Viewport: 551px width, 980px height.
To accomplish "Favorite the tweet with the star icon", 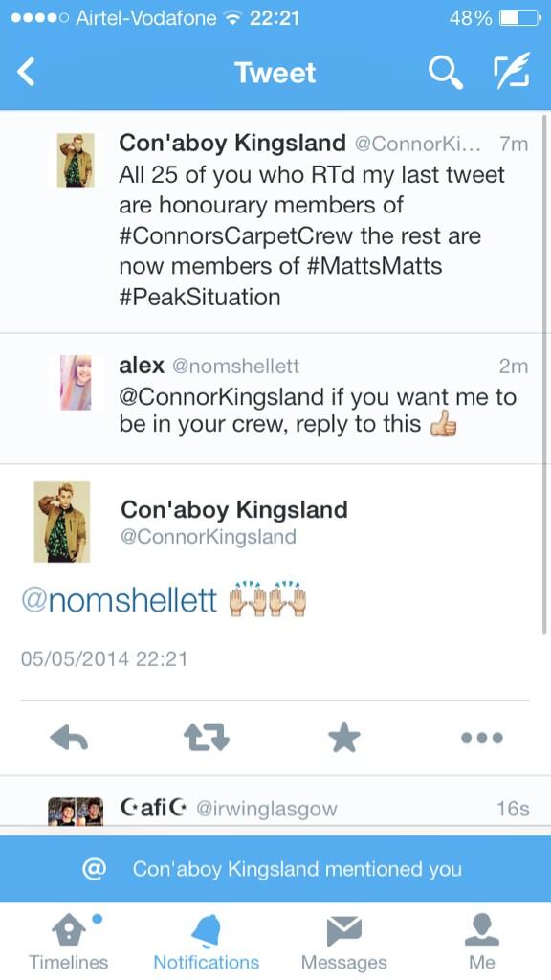I will tap(344, 738).
